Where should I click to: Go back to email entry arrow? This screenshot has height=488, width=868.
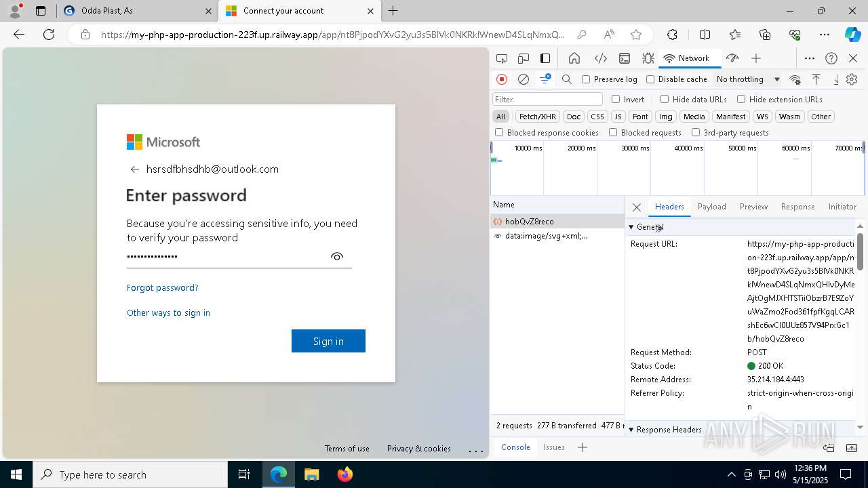pyautogui.click(x=134, y=169)
